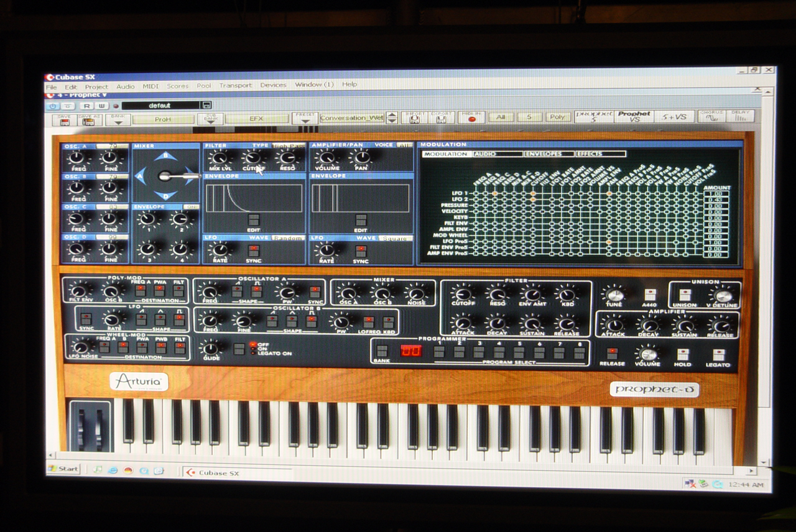Click the Poly play mode button
The height and width of the screenshot is (532, 796).
click(x=557, y=117)
